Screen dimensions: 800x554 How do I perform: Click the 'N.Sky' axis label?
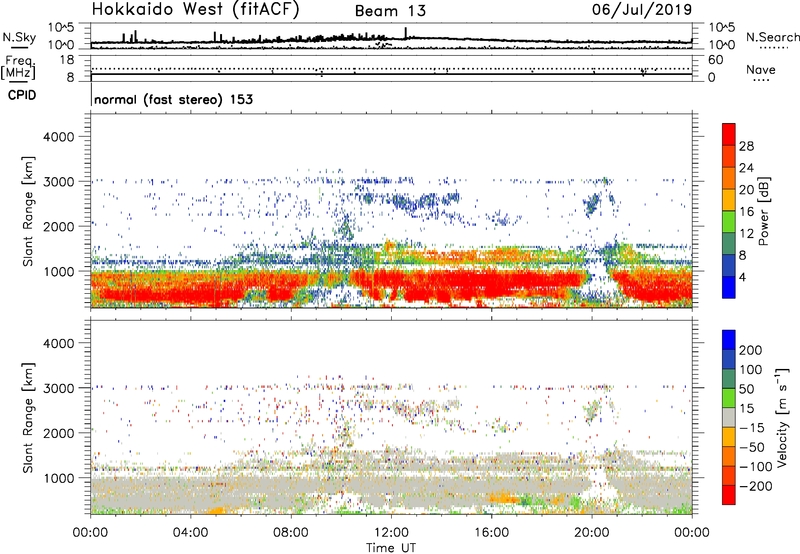19,37
